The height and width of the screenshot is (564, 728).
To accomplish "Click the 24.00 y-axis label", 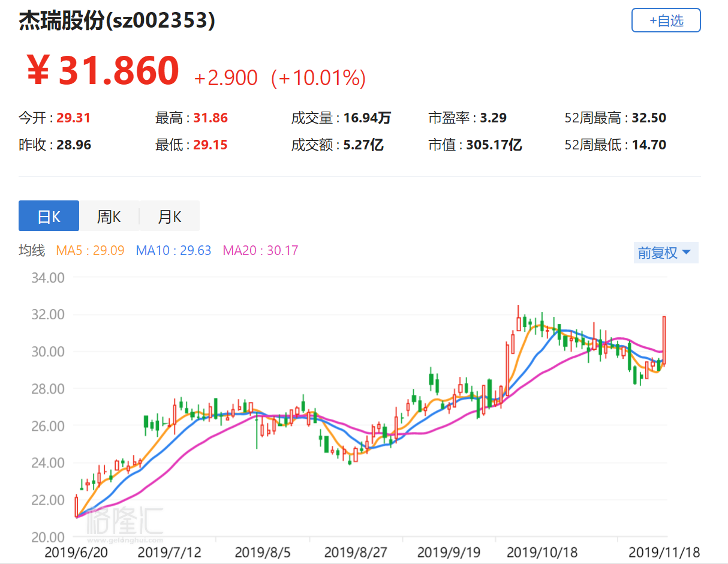I will pos(48,463).
